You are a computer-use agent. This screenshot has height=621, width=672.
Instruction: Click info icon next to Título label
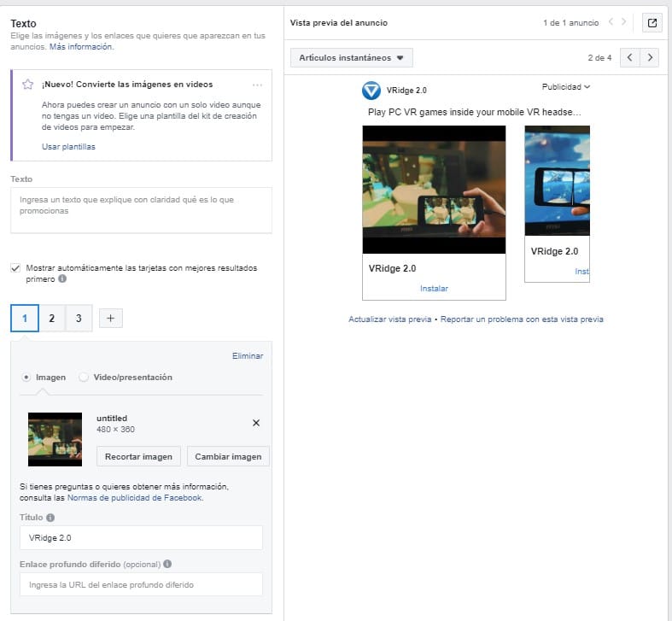pos(50,517)
